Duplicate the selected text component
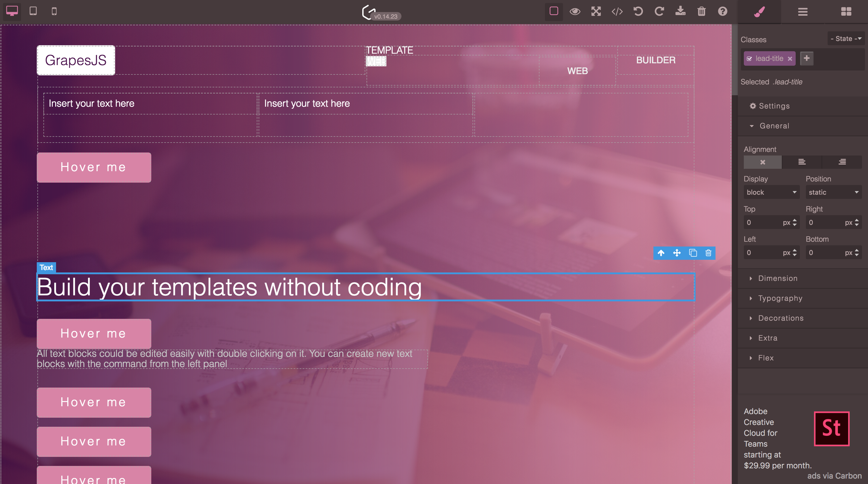The width and height of the screenshot is (868, 484). point(693,253)
